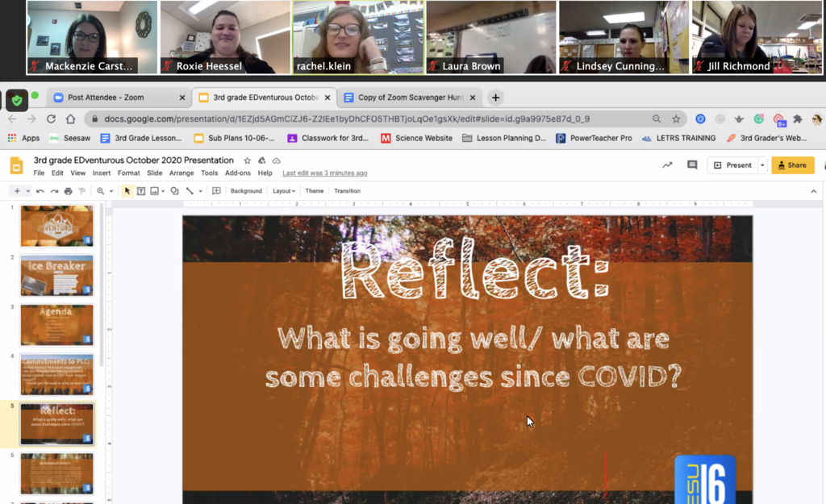This screenshot has height=504, width=826.
Task: Click the paint format roller icon
Action: (81, 191)
